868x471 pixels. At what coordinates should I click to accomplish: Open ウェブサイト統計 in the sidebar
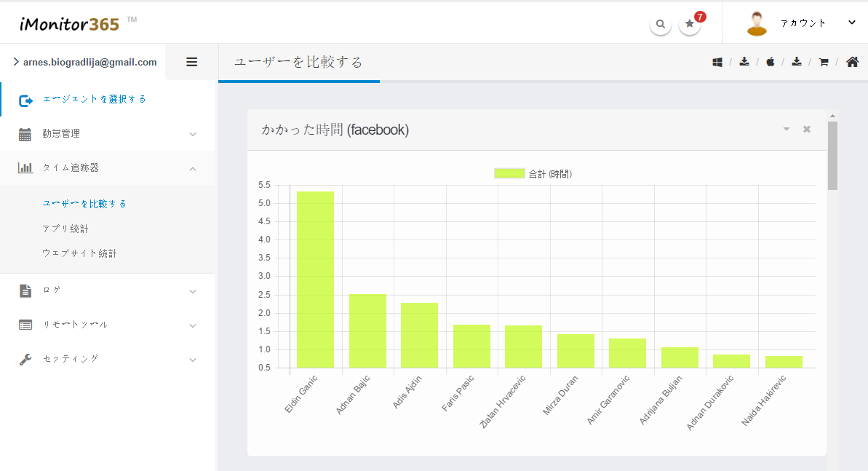coord(79,253)
